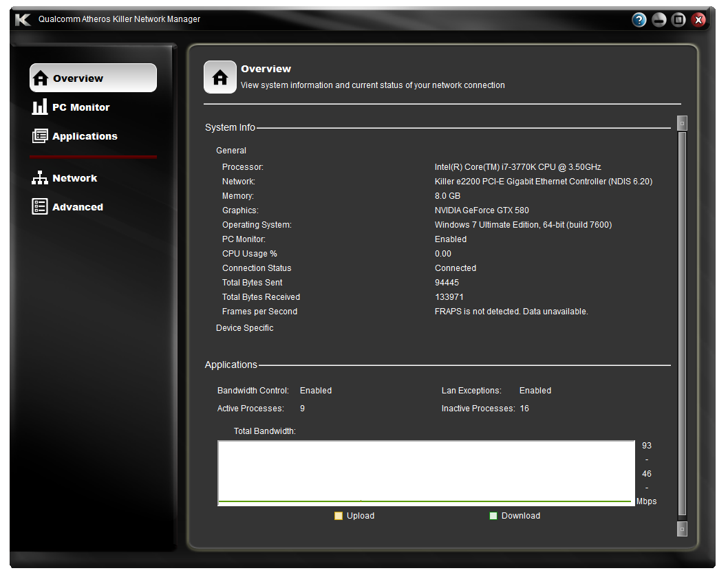This screenshot has width=728, height=575.
Task: Go to Applications page
Action: coord(85,136)
